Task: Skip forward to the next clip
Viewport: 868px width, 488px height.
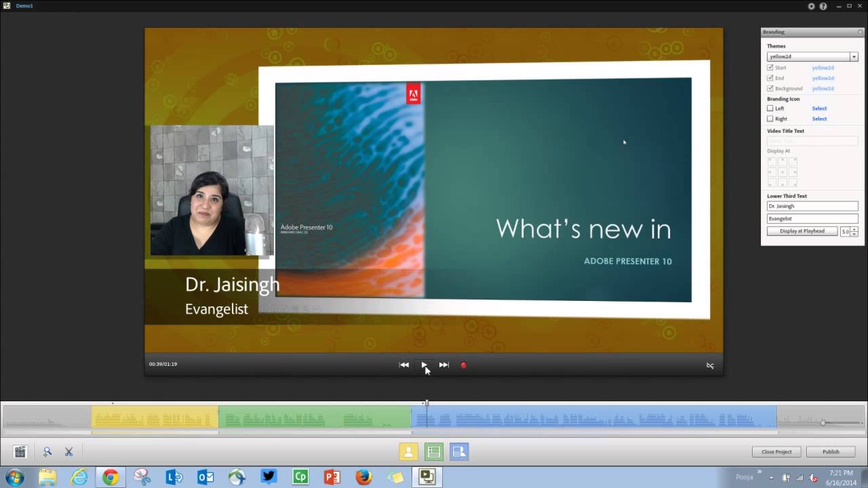Action: click(x=443, y=365)
